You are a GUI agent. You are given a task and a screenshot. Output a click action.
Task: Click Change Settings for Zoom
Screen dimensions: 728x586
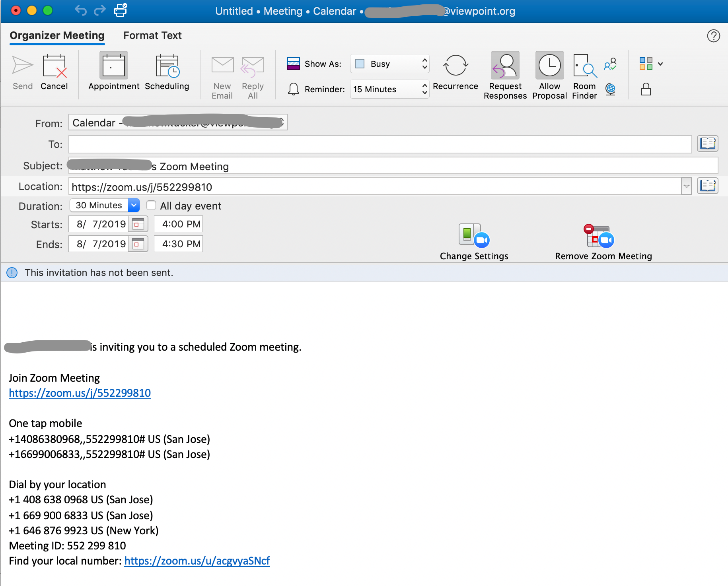point(474,242)
